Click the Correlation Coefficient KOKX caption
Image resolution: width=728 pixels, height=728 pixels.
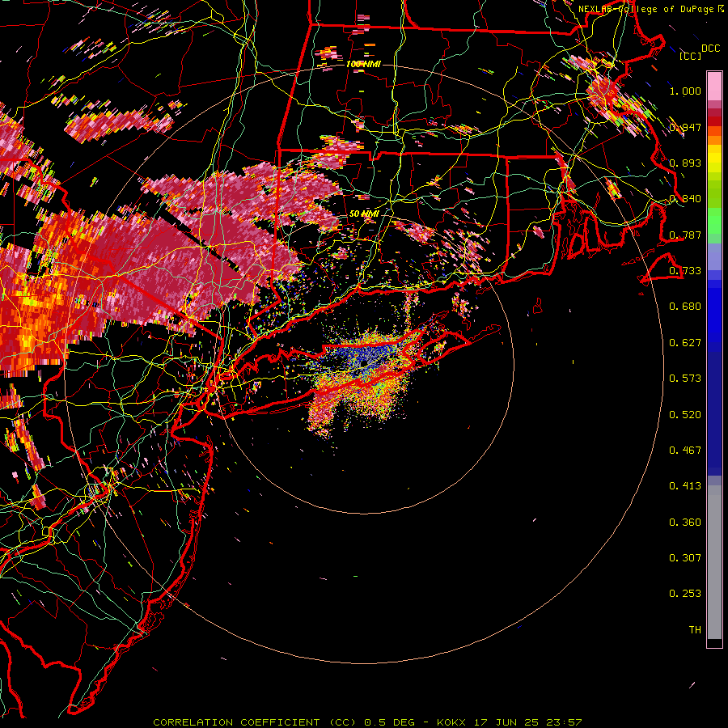tap(367, 722)
